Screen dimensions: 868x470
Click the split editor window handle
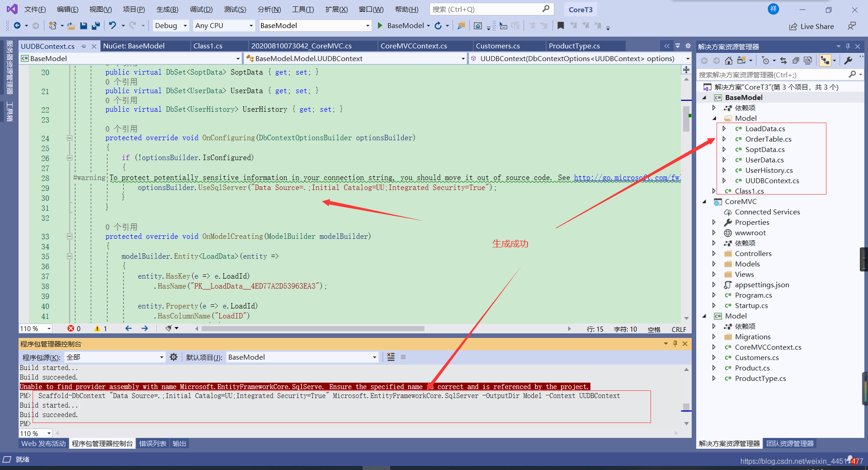tap(686, 69)
